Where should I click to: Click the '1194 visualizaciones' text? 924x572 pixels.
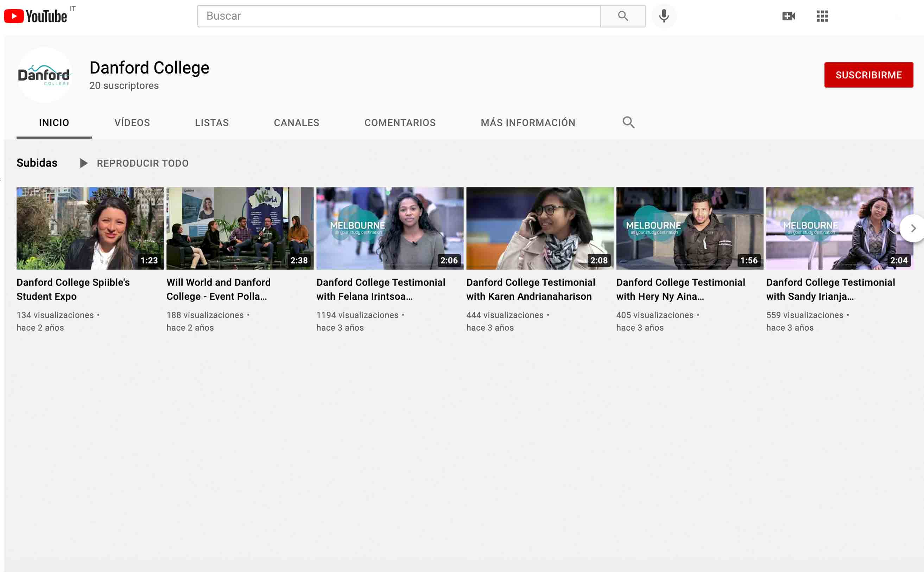[x=357, y=315]
